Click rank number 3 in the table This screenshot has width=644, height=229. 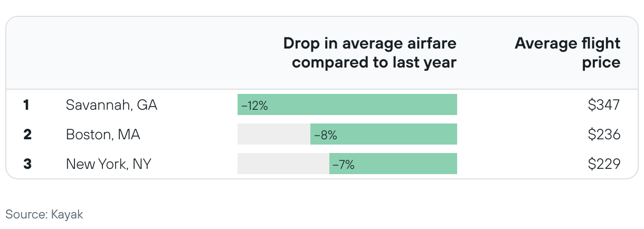[27, 164]
